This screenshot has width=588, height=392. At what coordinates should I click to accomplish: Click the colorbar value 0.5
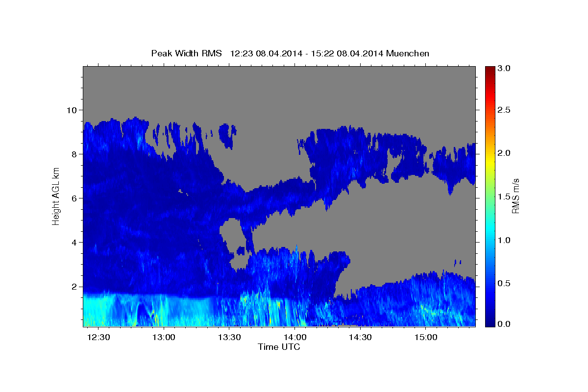point(504,283)
